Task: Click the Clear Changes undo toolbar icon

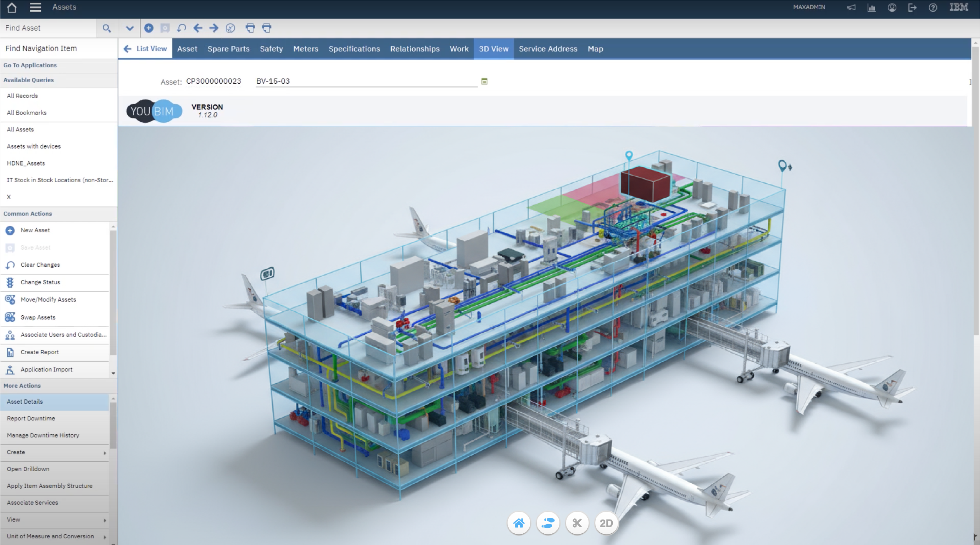Action: point(182,28)
